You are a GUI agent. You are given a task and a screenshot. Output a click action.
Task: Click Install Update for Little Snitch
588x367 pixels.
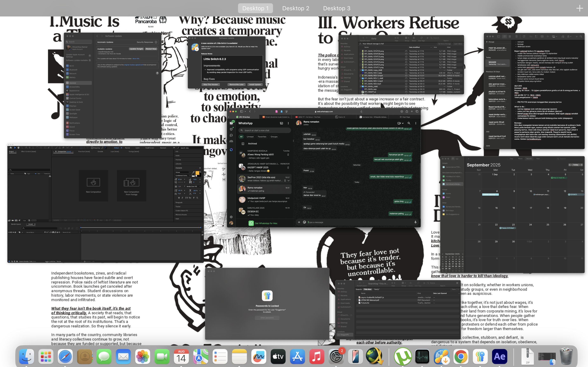point(255,84)
